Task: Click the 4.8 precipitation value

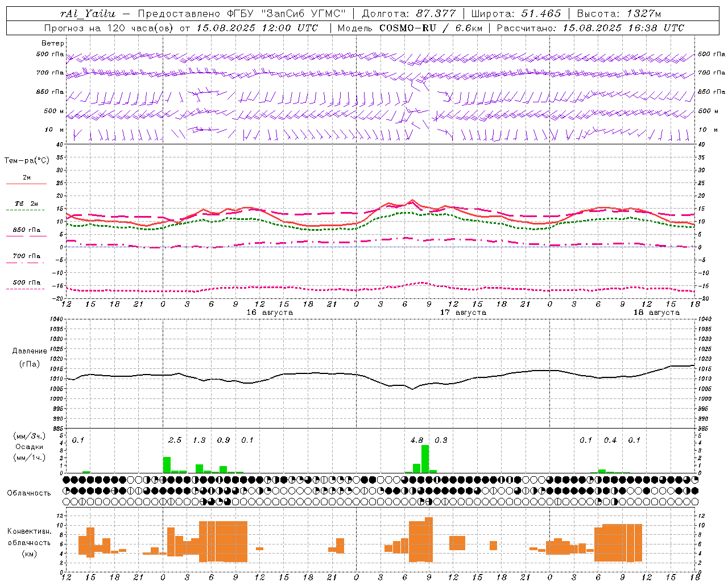Action: pyautogui.click(x=417, y=440)
